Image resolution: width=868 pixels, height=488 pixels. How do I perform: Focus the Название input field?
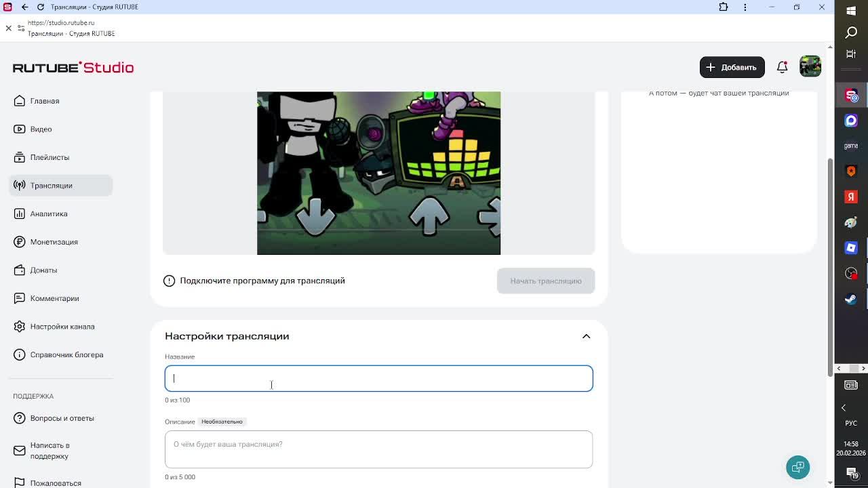(378, 378)
